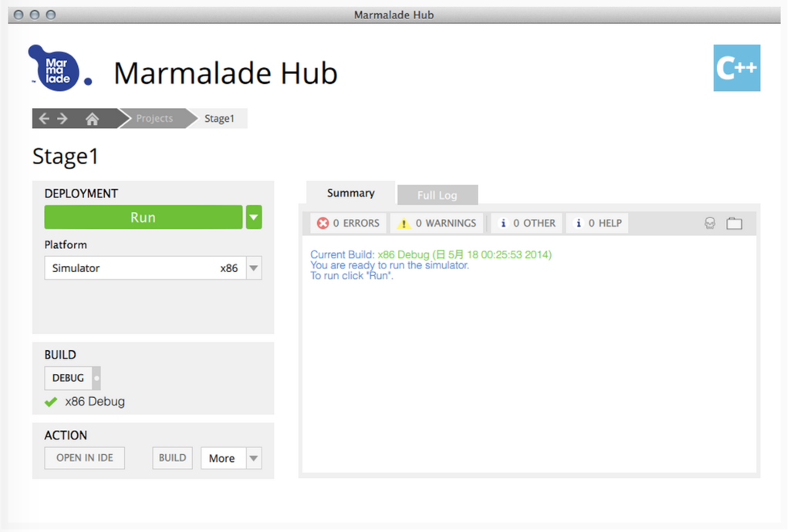This screenshot has height=532, width=790.
Task: Click the x86 Debug build status text
Action: [95, 402]
